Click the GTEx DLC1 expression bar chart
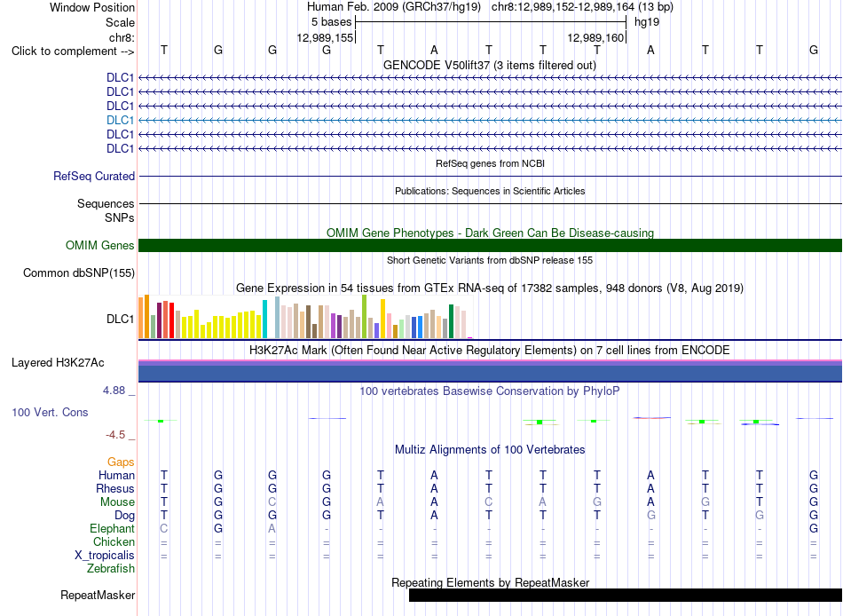 pos(305,317)
